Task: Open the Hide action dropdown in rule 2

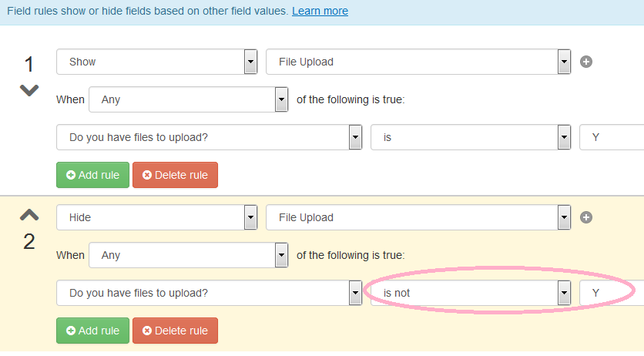Action: click(x=157, y=217)
